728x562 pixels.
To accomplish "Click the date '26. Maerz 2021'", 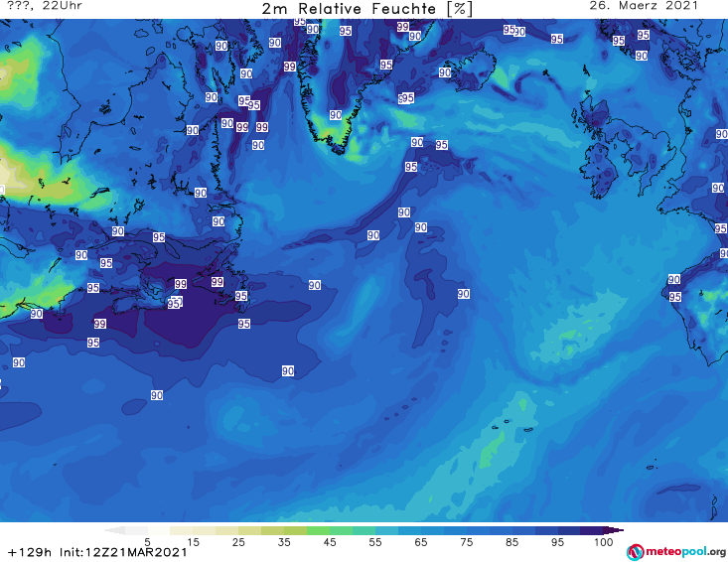I will 644,6.
